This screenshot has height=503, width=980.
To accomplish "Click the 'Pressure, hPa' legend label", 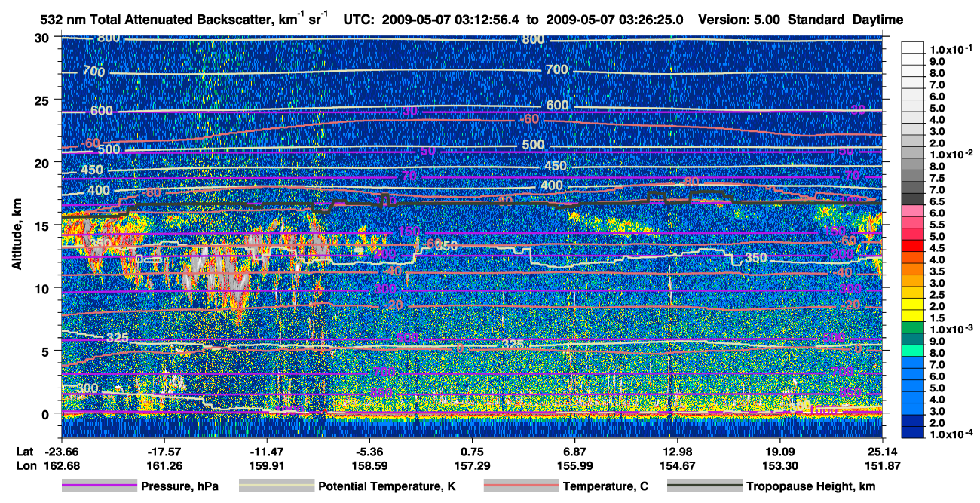I will coord(179,487).
